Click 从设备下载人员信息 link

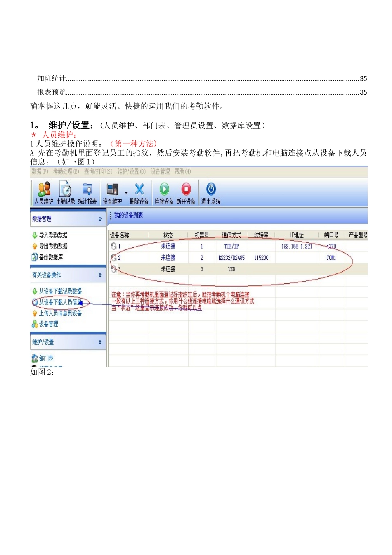coord(60,302)
